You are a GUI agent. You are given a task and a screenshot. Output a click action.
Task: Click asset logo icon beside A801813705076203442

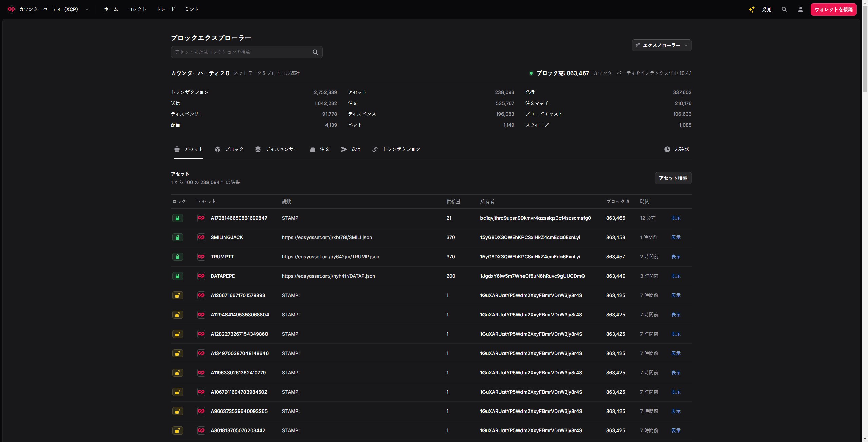tap(201, 430)
